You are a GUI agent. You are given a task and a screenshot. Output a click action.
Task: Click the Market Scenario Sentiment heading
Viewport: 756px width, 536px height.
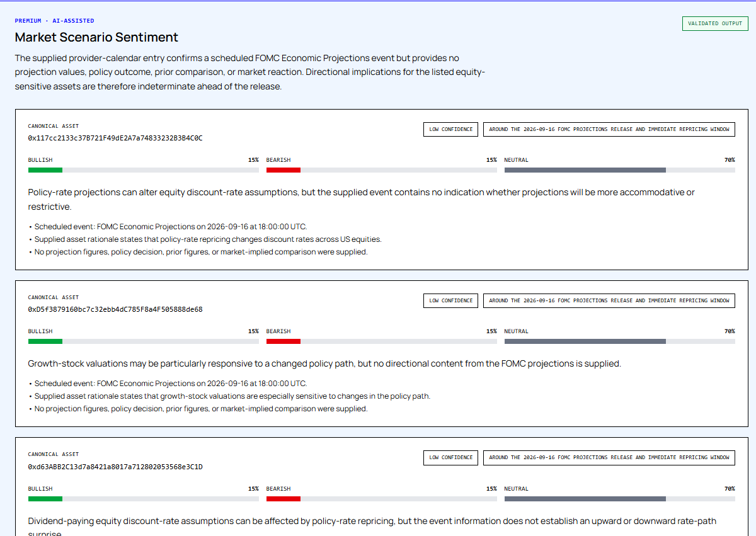[96, 37]
